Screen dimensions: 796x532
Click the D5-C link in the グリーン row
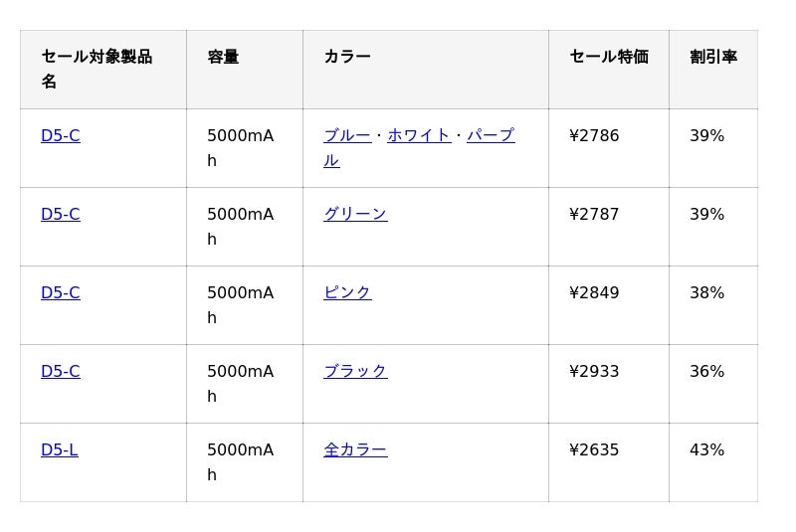point(60,215)
